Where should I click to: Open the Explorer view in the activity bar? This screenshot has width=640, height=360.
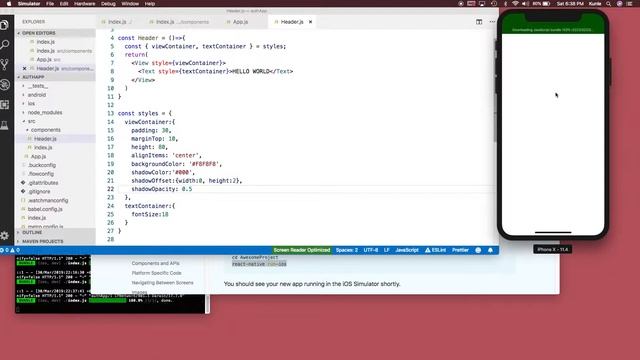pyautogui.click(x=5, y=25)
